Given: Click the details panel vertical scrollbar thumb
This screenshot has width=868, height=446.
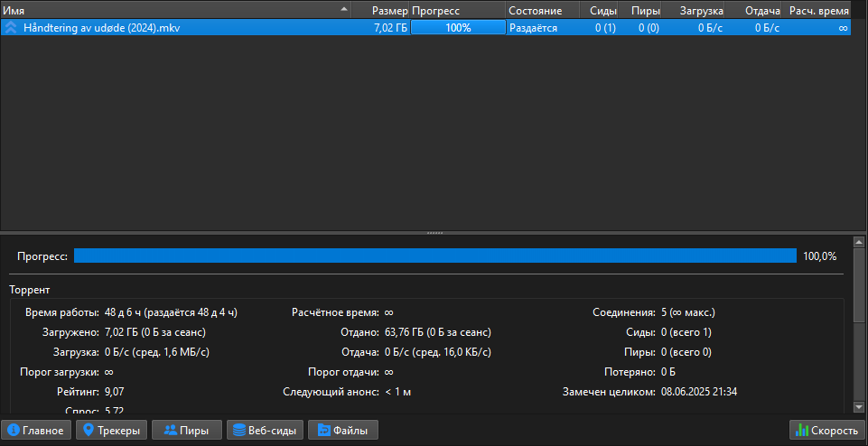Looking at the screenshot, I should 859,283.
